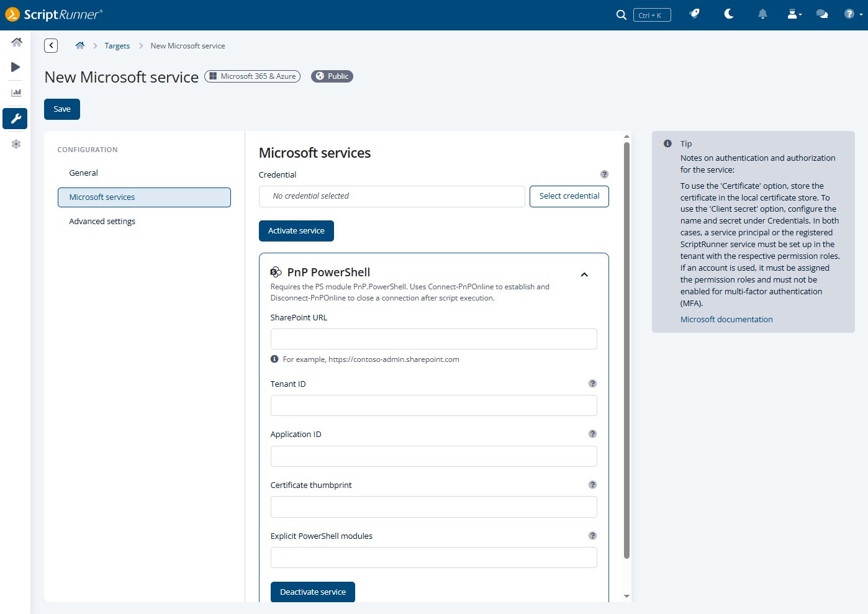This screenshot has height=614, width=868.
Task: Open the Microsoft documentation link
Action: click(x=726, y=320)
